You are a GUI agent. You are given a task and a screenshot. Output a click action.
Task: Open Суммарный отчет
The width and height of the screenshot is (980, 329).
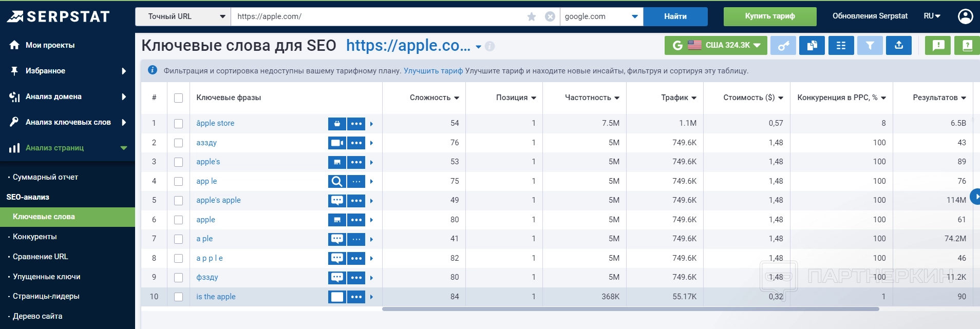point(45,177)
